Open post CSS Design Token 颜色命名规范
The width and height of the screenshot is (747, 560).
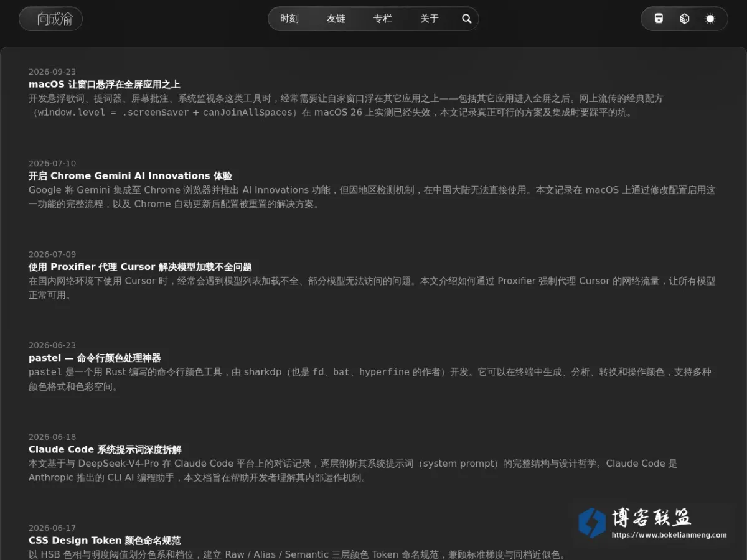point(105,540)
